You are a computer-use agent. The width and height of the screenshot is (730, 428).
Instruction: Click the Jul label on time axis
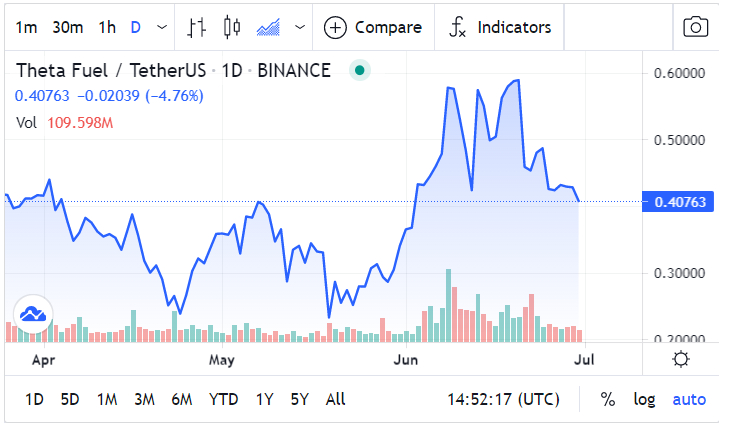584,360
